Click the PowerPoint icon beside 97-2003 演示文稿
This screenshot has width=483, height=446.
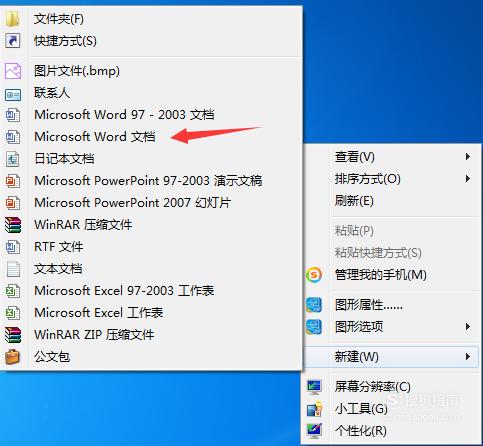13,181
